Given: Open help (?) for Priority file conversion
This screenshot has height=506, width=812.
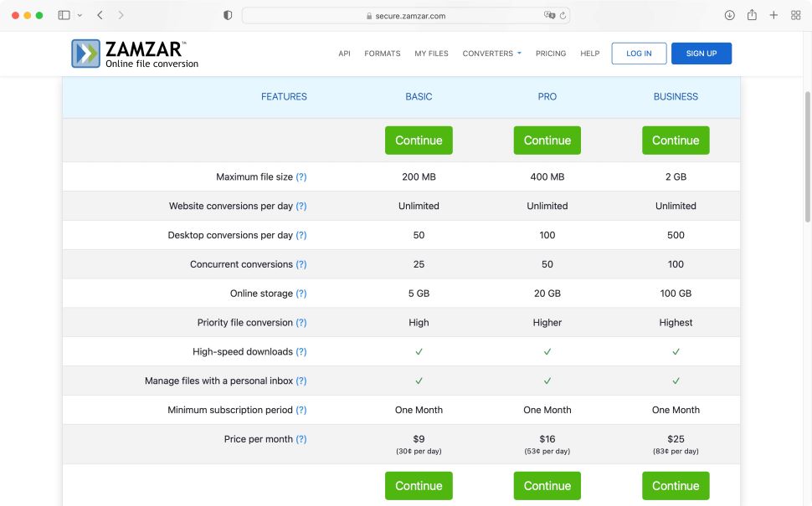Looking at the screenshot, I should click(301, 322).
